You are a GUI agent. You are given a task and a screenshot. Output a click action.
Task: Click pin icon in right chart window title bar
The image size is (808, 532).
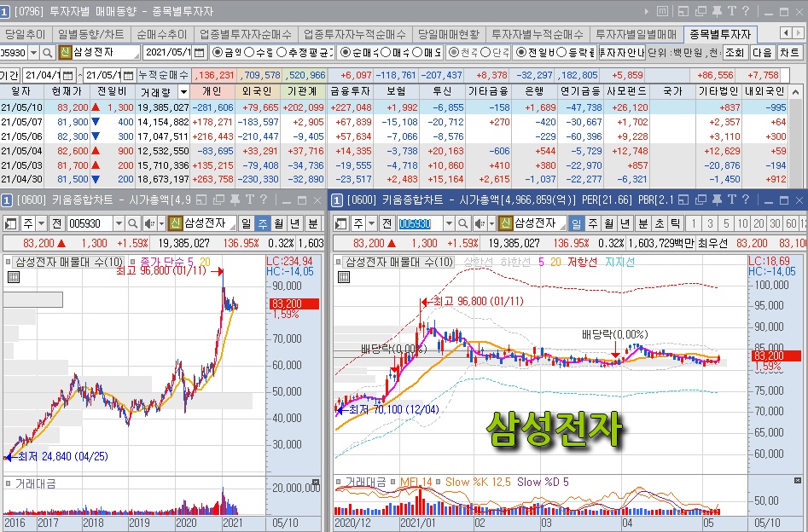pos(717,199)
